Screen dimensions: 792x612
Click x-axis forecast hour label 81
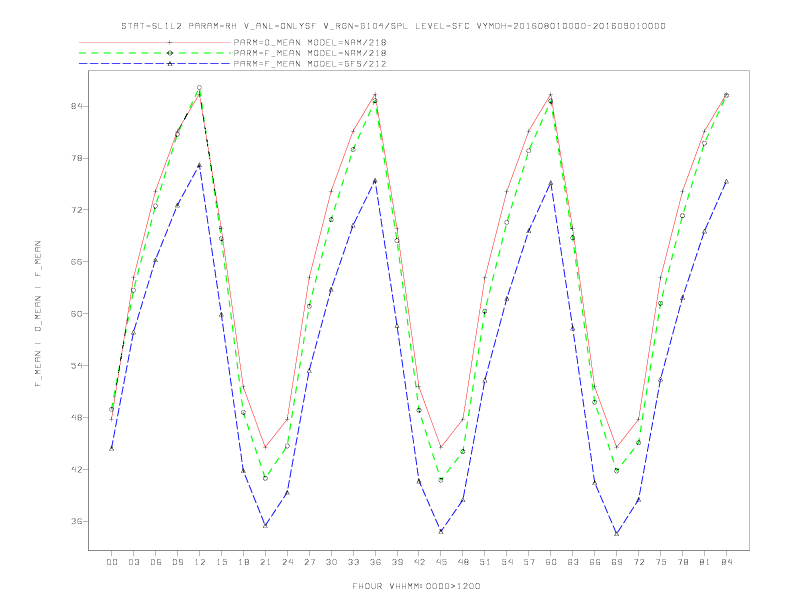pyautogui.click(x=705, y=562)
